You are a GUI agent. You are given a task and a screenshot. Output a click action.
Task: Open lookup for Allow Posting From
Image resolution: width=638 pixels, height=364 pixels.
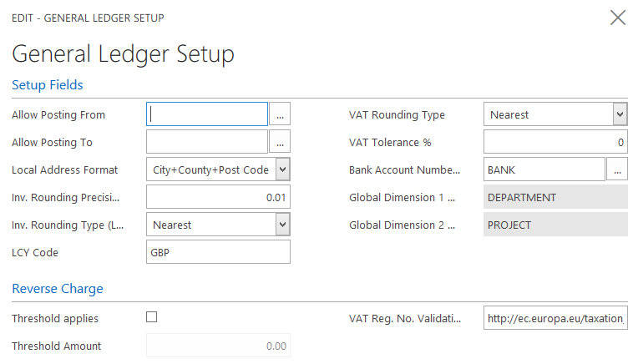click(x=281, y=114)
